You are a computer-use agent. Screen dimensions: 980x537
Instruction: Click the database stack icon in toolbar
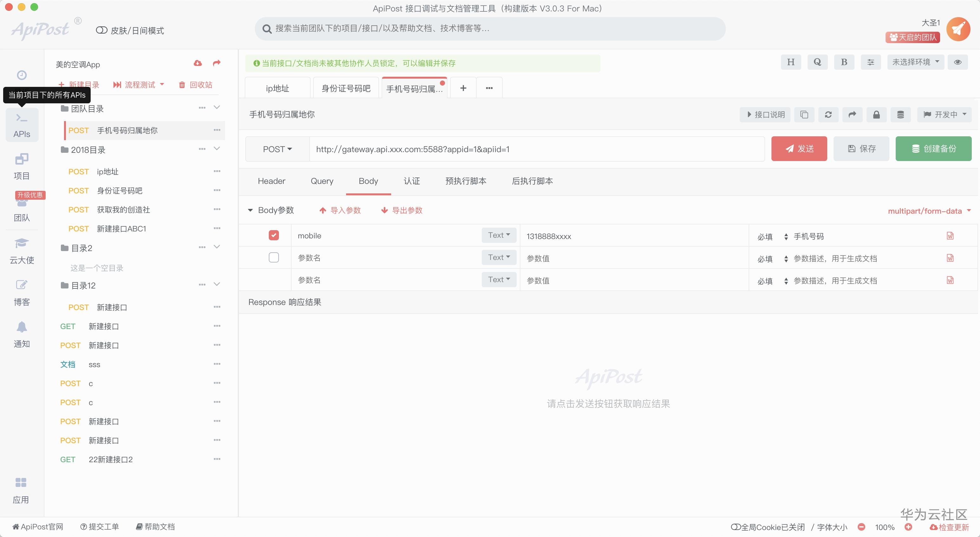900,114
